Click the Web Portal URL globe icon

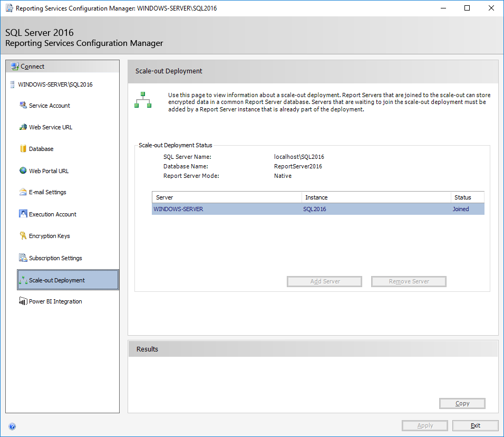point(23,170)
